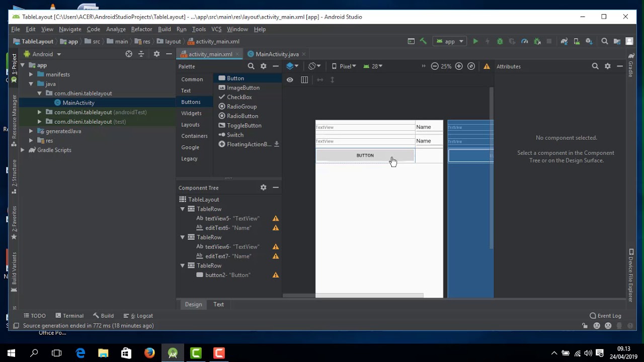Open the Build menu
The height and width of the screenshot is (362, 644).
pos(165,29)
